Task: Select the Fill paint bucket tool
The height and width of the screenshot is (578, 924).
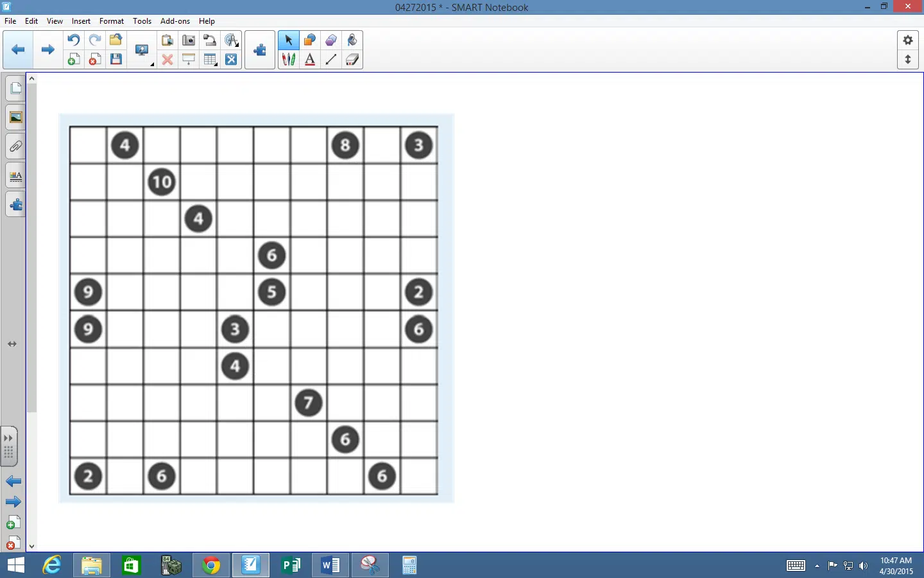Action: tap(352, 40)
